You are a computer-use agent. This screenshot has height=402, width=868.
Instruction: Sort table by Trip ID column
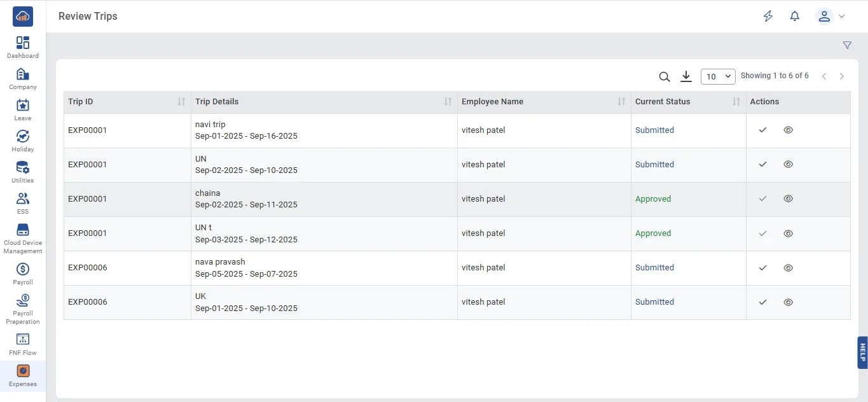[x=181, y=102]
